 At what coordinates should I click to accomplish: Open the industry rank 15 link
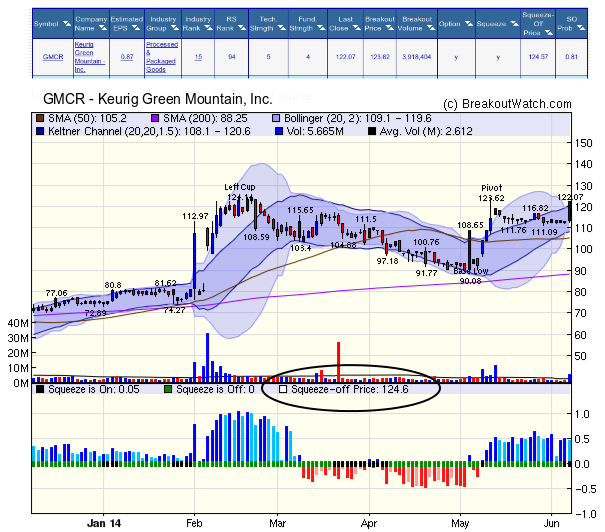198,57
